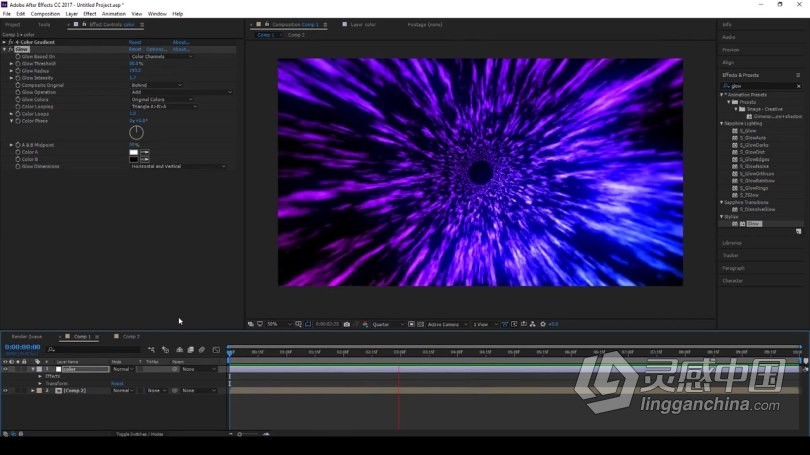Click the Show Channel color management icon
The width and height of the screenshot is (810, 455).
[x=365, y=324]
